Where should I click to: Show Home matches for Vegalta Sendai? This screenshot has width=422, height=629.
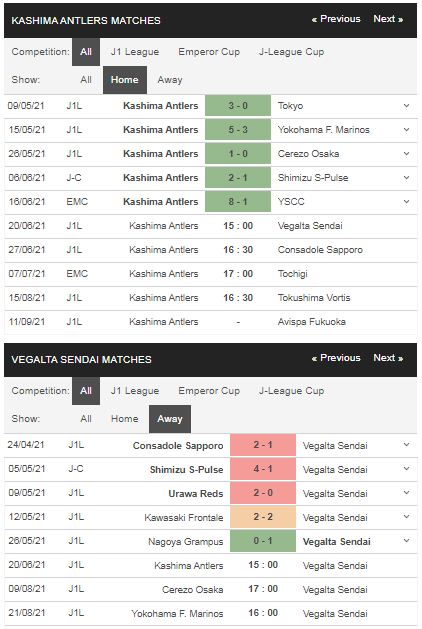124,419
